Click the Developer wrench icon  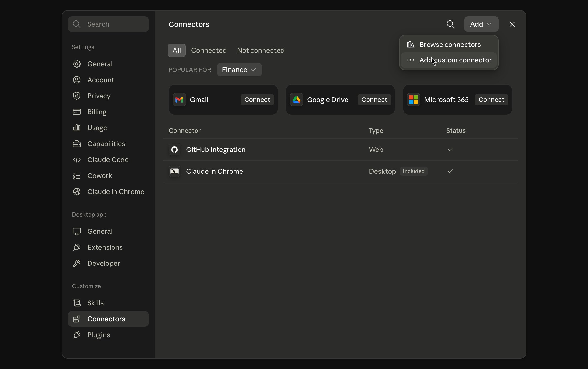[77, 263]
